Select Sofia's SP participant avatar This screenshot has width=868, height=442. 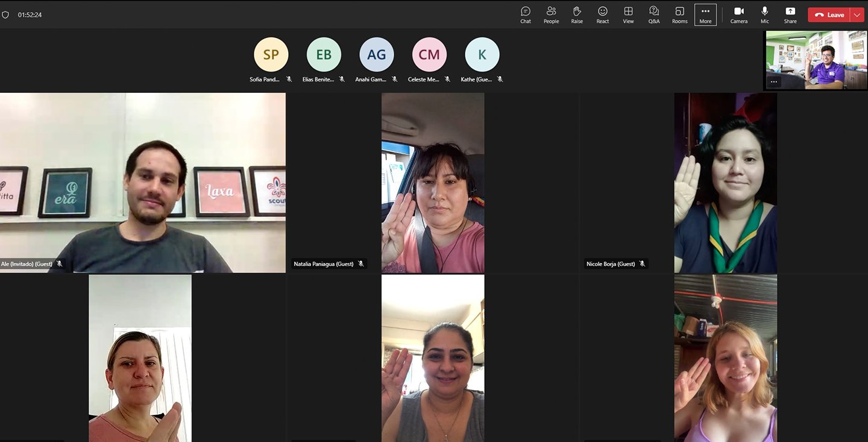[x=271, y=55]
